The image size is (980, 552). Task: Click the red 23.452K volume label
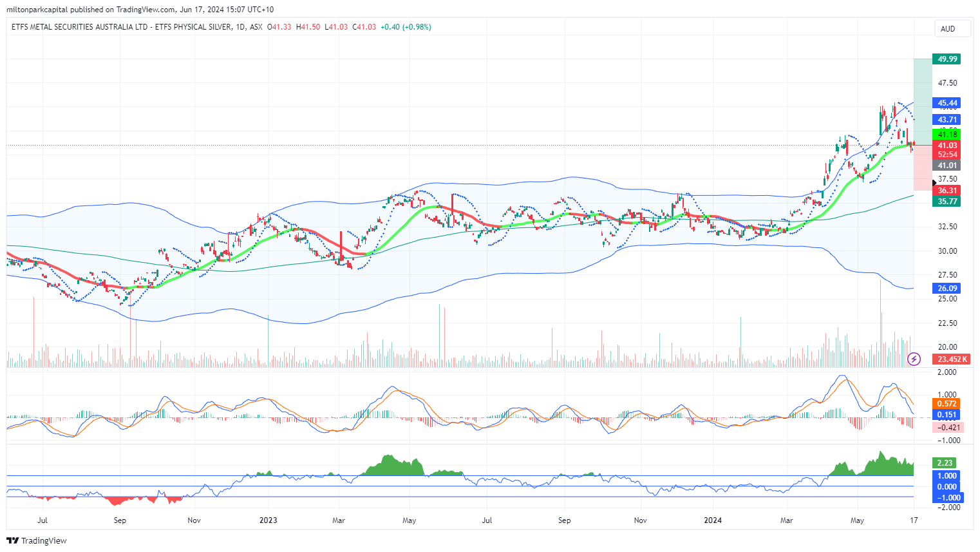(x=952, y=359)
